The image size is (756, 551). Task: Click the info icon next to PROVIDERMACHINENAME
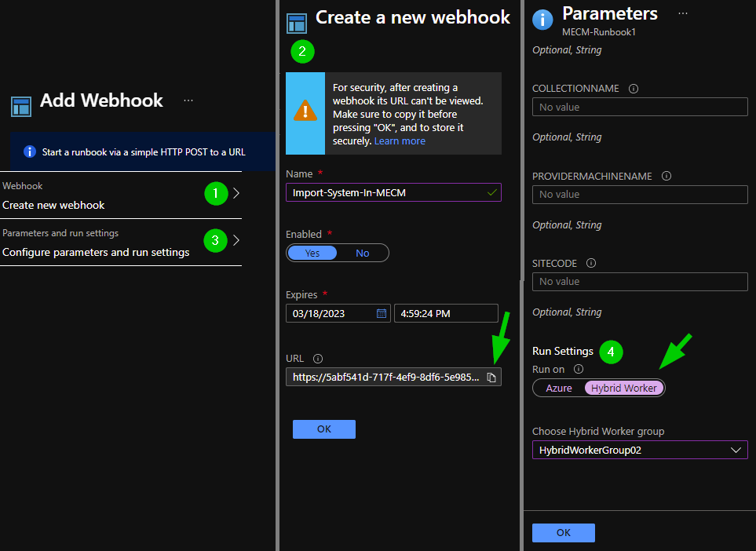pos(667,176)
